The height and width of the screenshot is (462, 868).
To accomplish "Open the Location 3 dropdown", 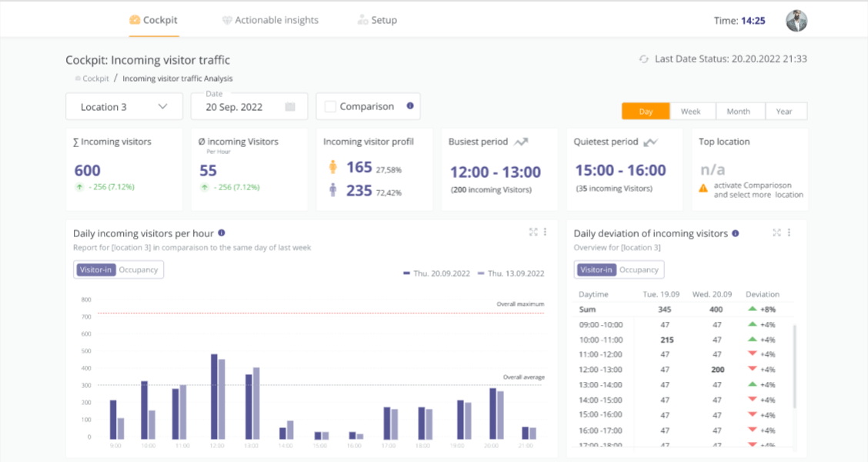I will click(x=124, y=107).
